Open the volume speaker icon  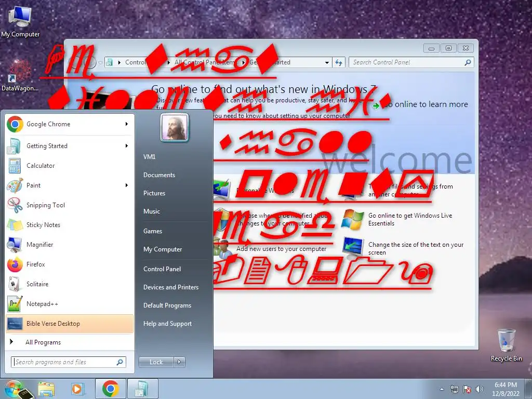(x=479, y=389)
